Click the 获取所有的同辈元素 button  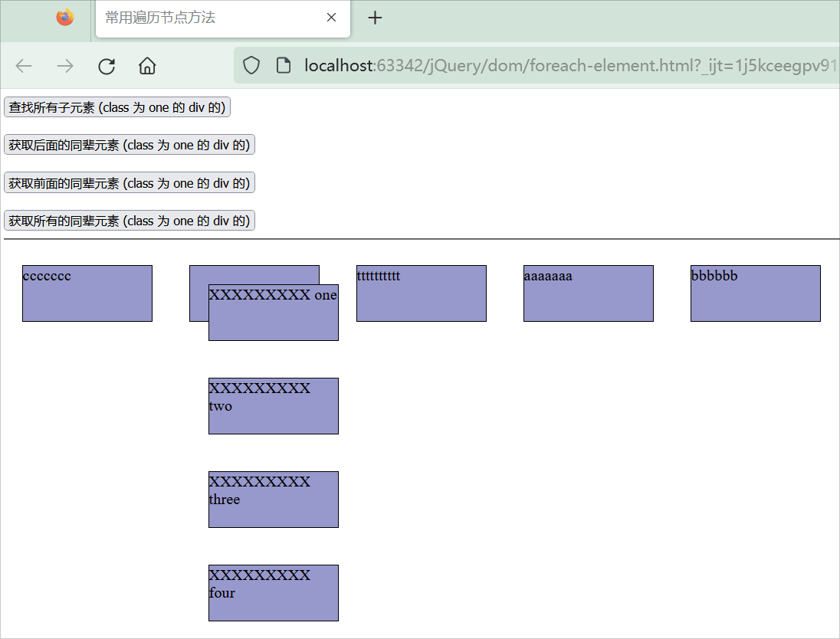point(129,221)
